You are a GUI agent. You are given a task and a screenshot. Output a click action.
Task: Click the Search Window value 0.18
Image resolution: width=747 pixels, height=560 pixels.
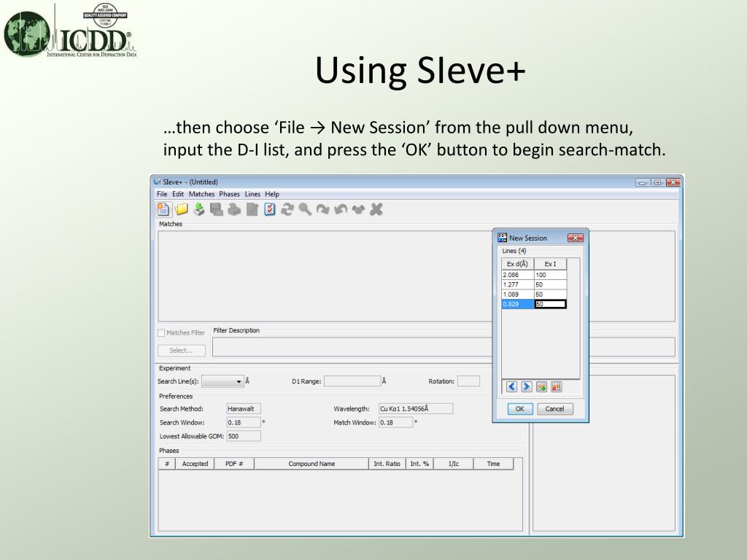244,423
